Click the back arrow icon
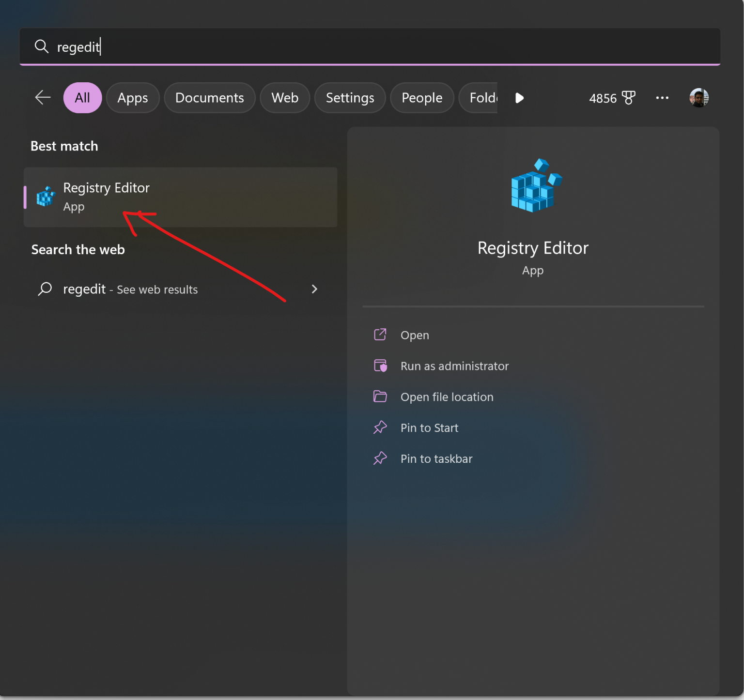The width and height of the screenshot is (744, 700). point(43,98)
